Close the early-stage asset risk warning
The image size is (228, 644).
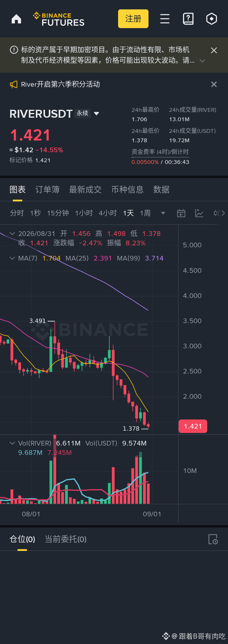pos(214,50)
